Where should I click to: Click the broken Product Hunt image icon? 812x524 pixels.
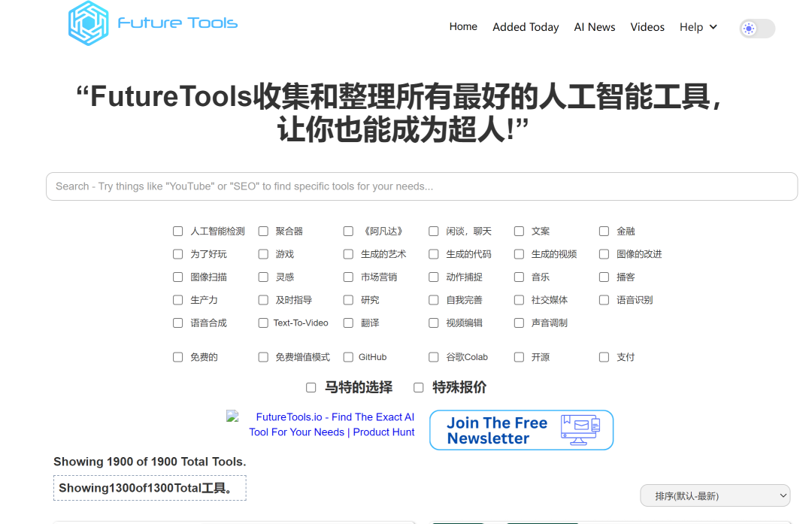tap(232, 416)
